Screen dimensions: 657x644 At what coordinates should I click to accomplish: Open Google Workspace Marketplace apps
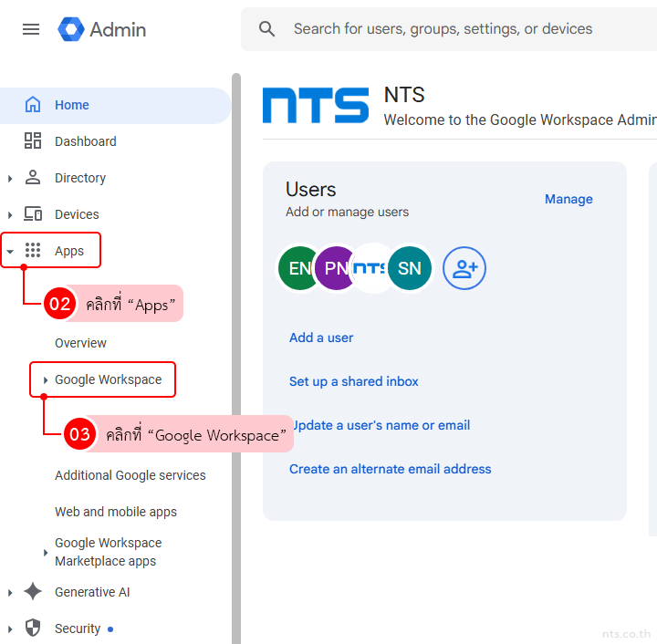108,552
